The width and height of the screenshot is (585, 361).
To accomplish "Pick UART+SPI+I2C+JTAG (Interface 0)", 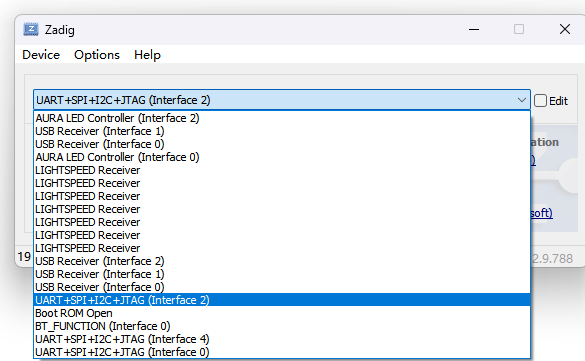I will point(282,352).
